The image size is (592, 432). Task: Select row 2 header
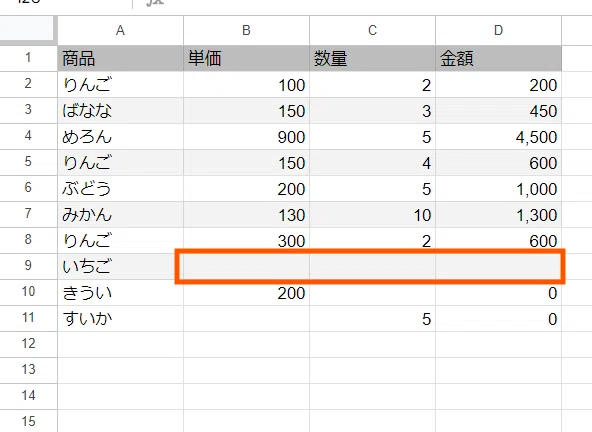coord(28,84)
